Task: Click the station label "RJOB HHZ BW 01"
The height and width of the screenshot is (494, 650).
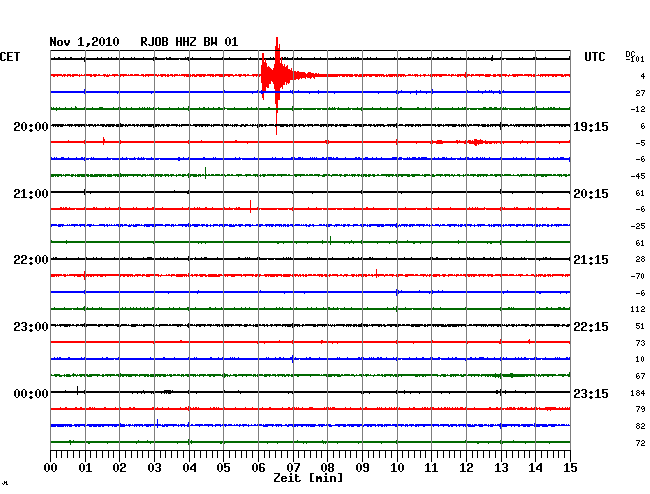Action: (x=189, y=42)
